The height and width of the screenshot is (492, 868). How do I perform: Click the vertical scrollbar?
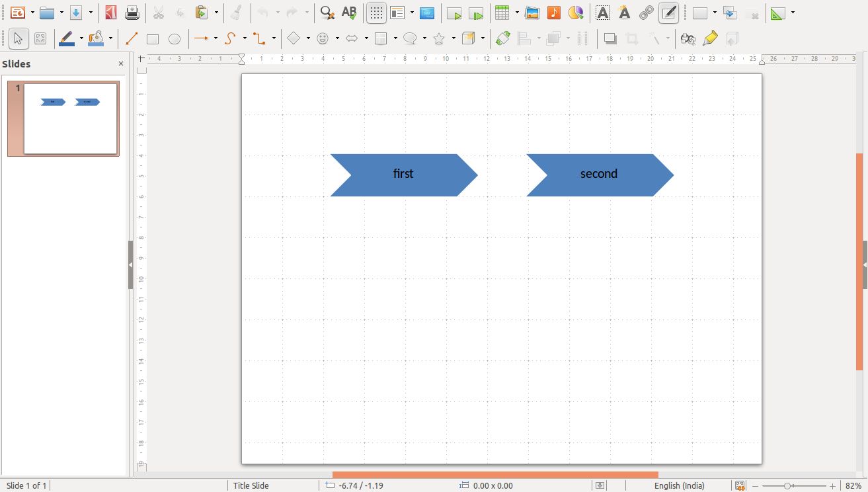pos(859,262)
